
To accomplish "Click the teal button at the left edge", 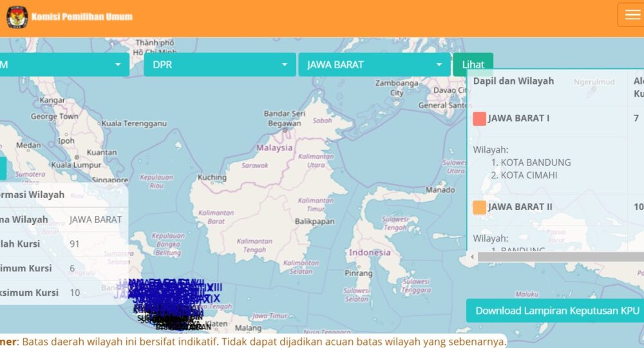I will (3, 168).
